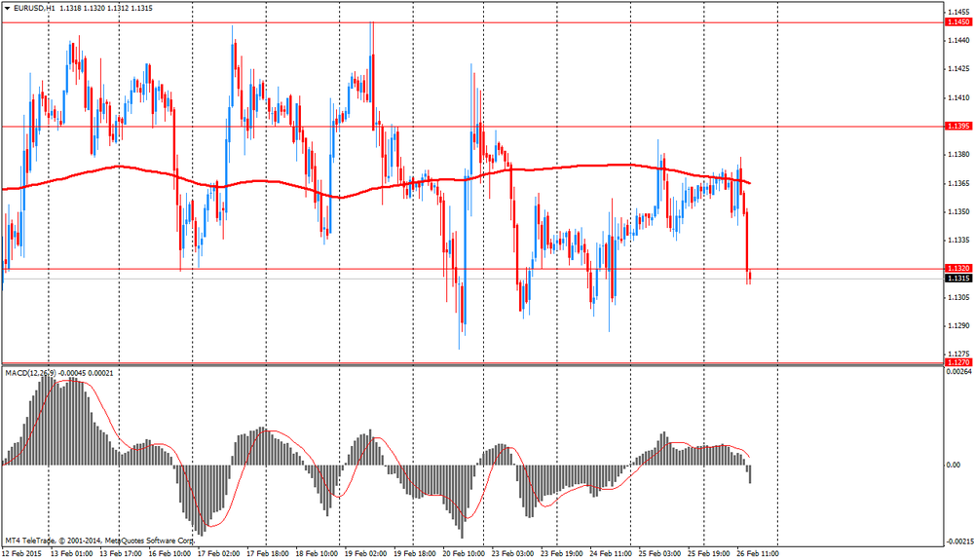Image resolution: width=974 pixels, height=560 pixels.
Task: Select the red 1.1395 level price tag
Action: pyautogui.click(x=957, y=126)
